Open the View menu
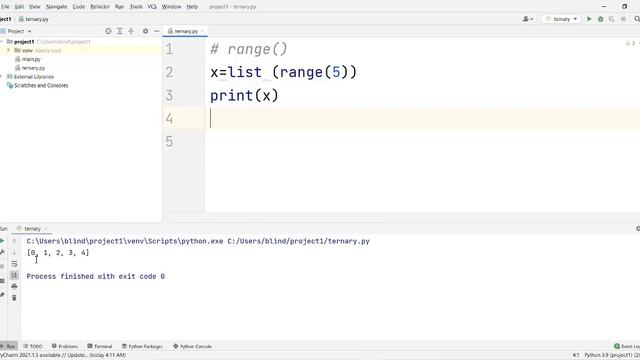The height and width of the screenshot is (360, 640). [x=34, y=7]
